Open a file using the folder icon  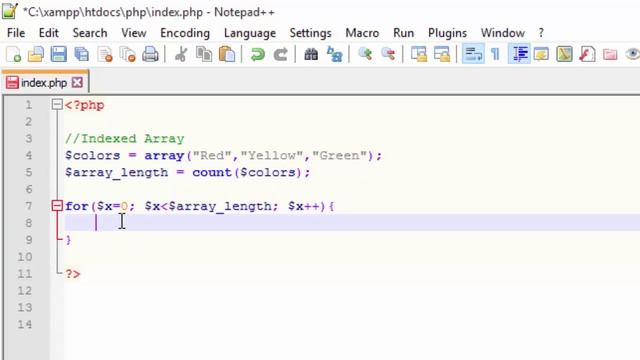[x=36, y=54]
